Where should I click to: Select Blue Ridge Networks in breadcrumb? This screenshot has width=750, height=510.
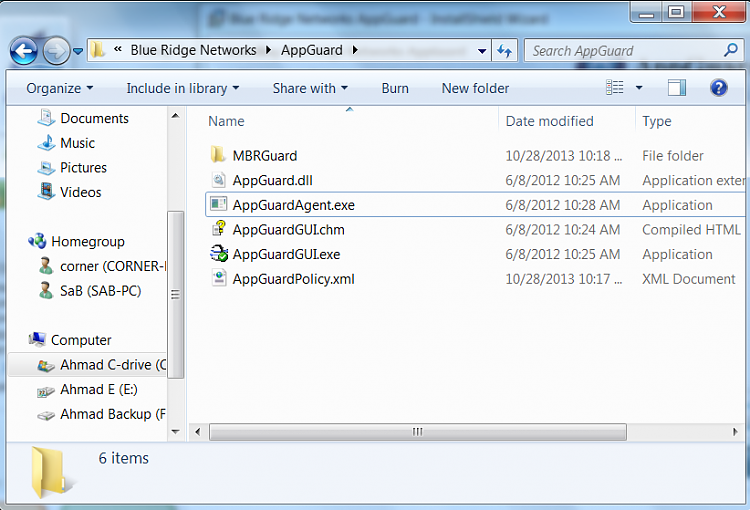coord(193,50)
